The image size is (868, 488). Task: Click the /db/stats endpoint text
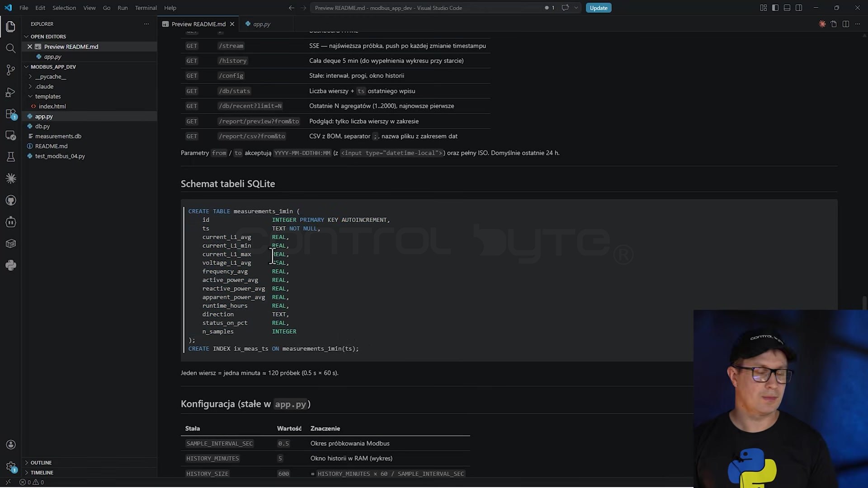[x=234, y=91]
